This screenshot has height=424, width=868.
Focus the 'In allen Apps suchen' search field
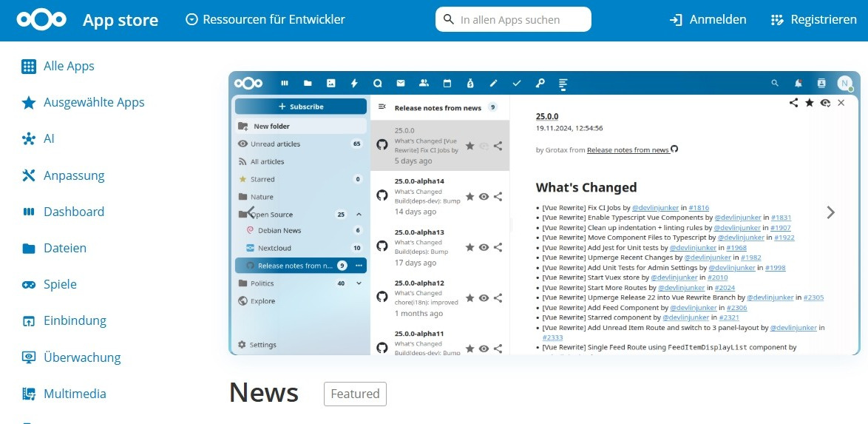pos(521,20)
